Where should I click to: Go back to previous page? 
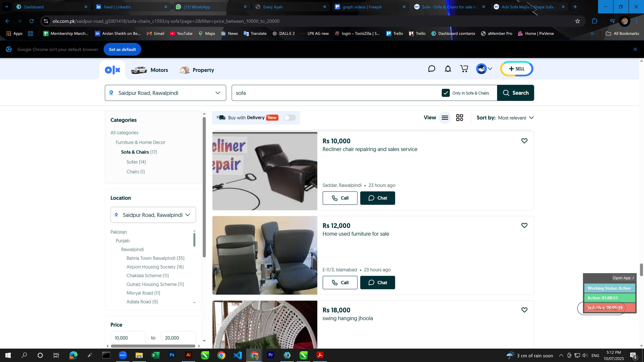8,21
